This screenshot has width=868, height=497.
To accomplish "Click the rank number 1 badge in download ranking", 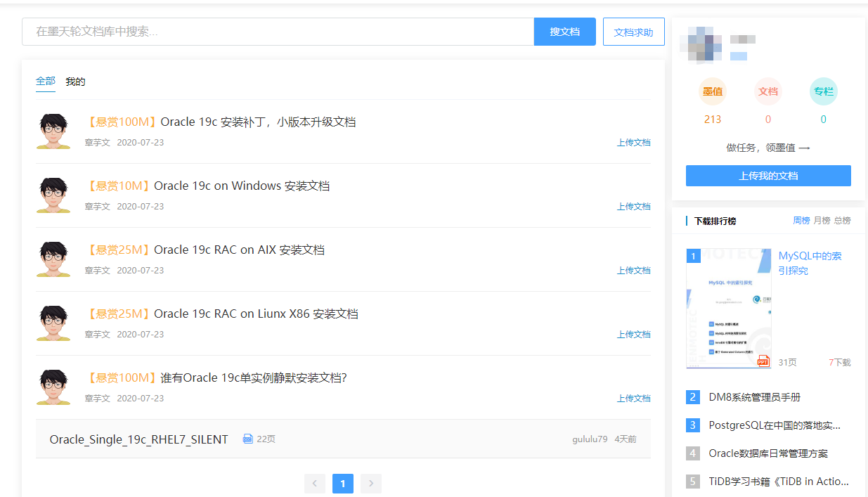I will tap(692, 256).
